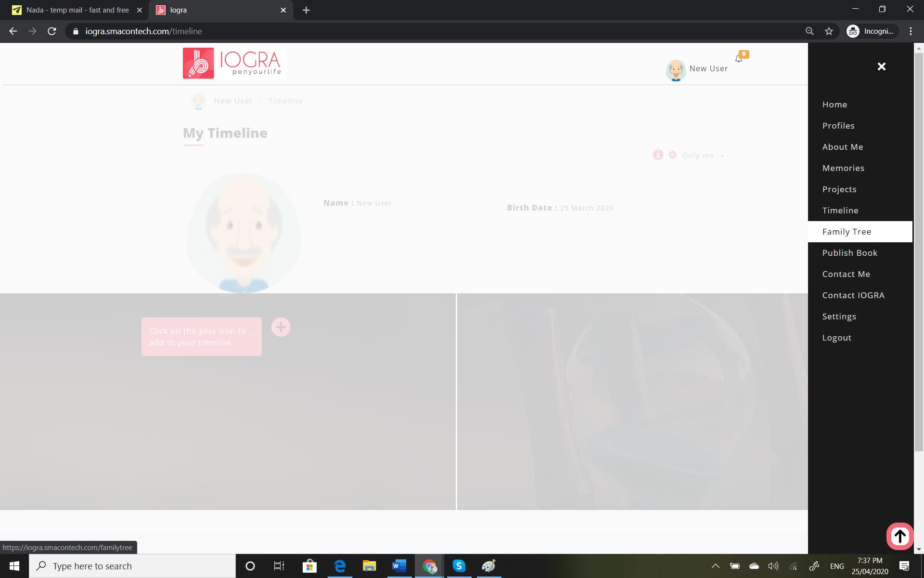Open Task View in taskbar
The image size is (924, 578).
click(x=279, y=566)
